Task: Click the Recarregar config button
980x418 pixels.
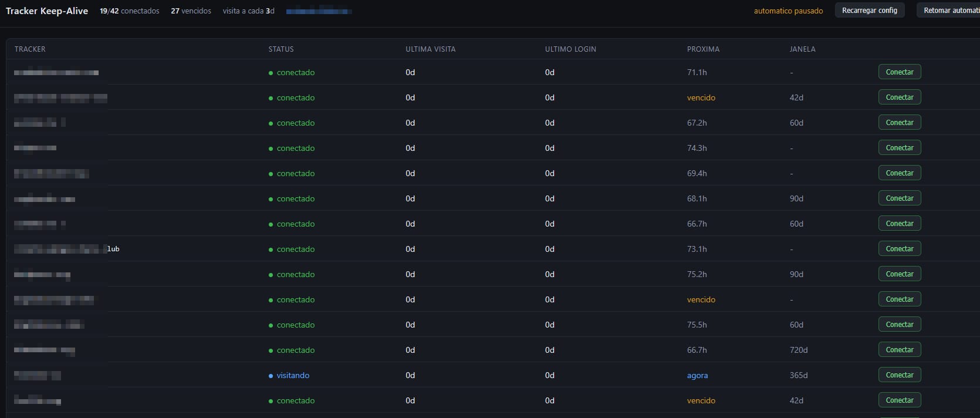Action: pos(870,11)
